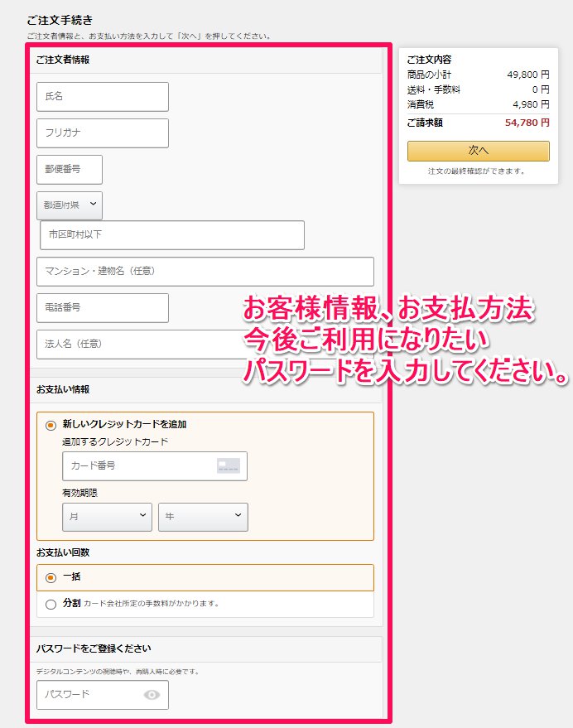
Task: Toggle password visibility eye icon
Action: [152, 695]
